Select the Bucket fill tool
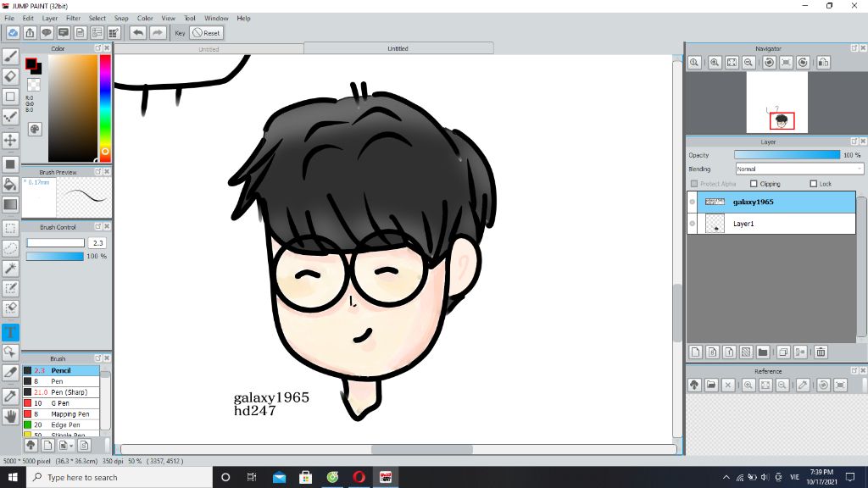Image resolution: width=868 pixels, height=488 pixels. click(10, 184)
